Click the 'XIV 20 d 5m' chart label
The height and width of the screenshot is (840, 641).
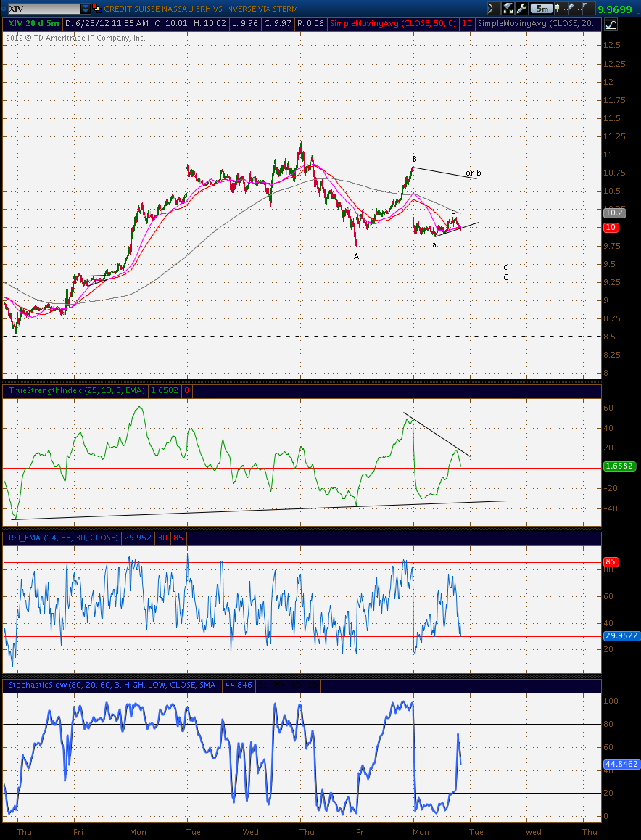(x=33, y=23)
